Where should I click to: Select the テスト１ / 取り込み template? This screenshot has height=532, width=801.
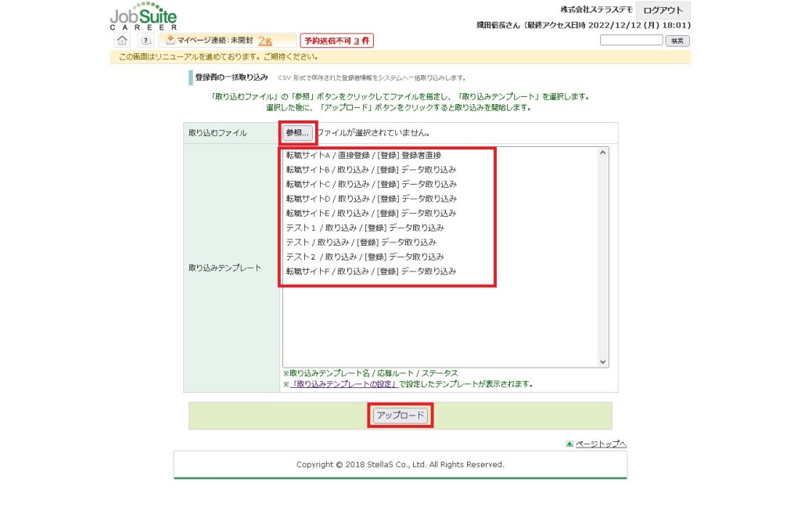(365, 228)
